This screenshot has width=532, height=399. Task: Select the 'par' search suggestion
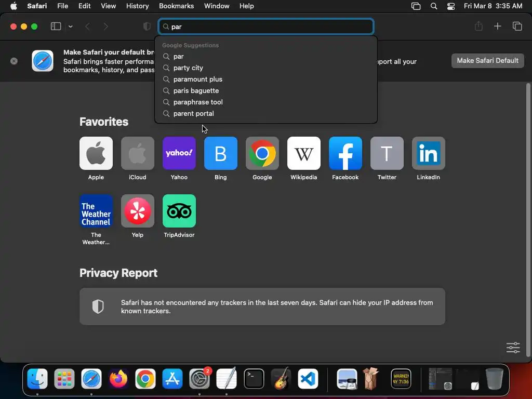point(266,56)
